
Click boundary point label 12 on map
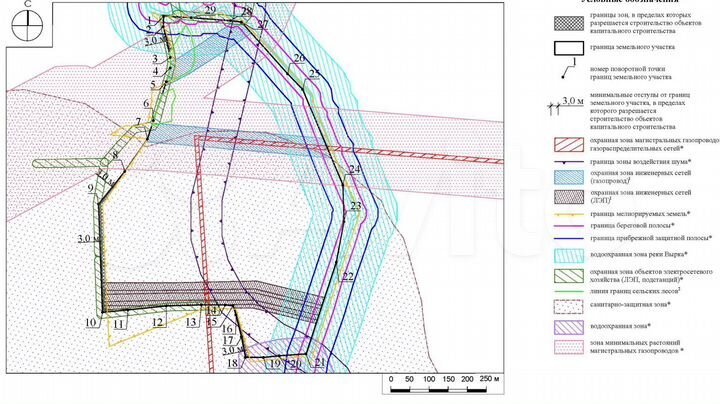click(x=157, y=322)
